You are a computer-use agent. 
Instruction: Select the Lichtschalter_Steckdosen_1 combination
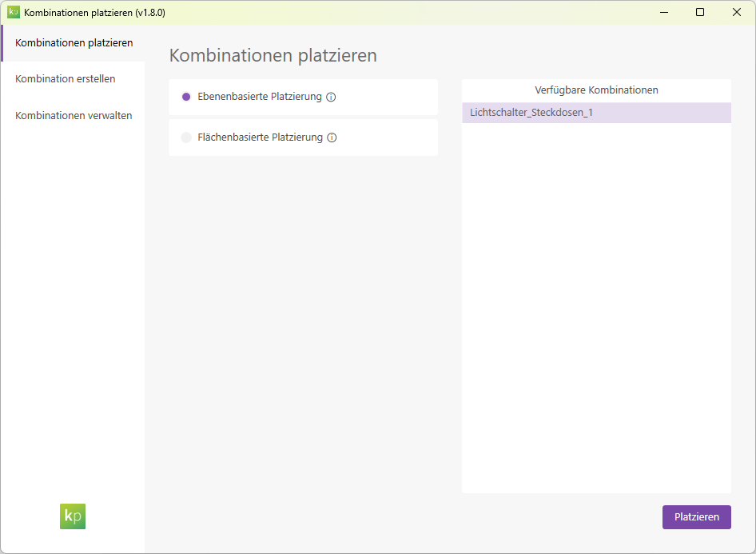(x=596, y=113)
